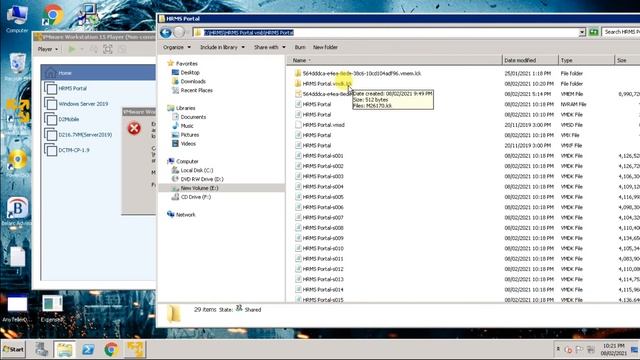Launch Google Chrome from the desktop
The height and width of the screenshot is (360, 640).
click(53, 16)
